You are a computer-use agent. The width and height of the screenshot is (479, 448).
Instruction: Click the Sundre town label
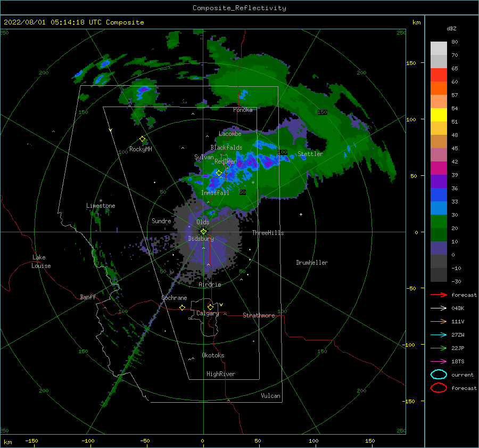click(161, 221)
